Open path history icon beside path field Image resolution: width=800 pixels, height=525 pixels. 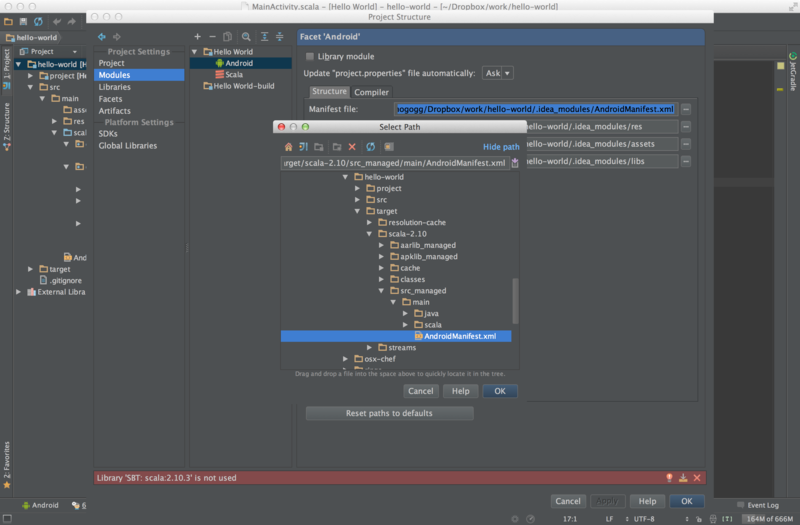tap(515, 163)
